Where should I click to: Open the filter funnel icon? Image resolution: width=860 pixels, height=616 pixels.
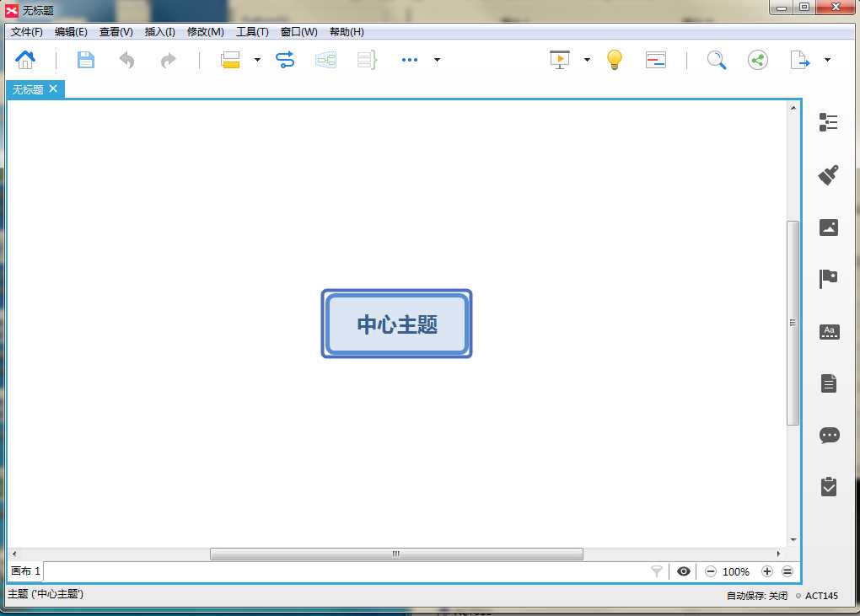[x=656, y=571]
